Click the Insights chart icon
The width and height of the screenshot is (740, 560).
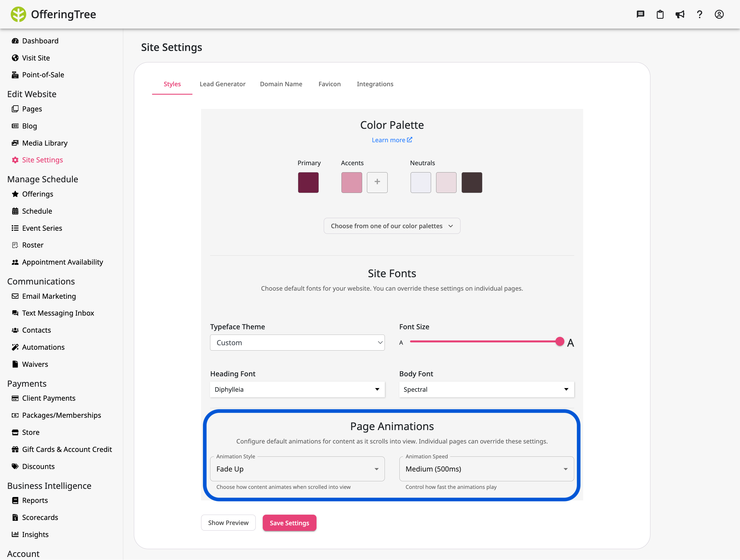[15, 534]
